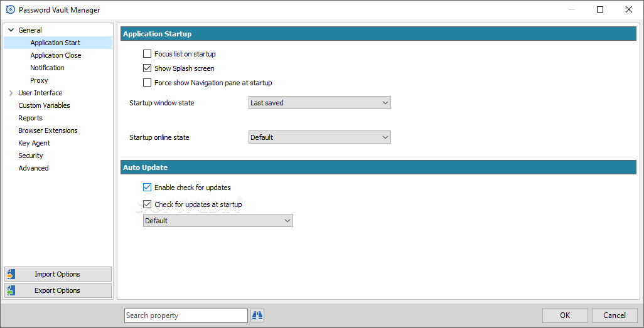Select the User Interface category
The height and width of the screenshot is (328, 644).
coord(40,93)
